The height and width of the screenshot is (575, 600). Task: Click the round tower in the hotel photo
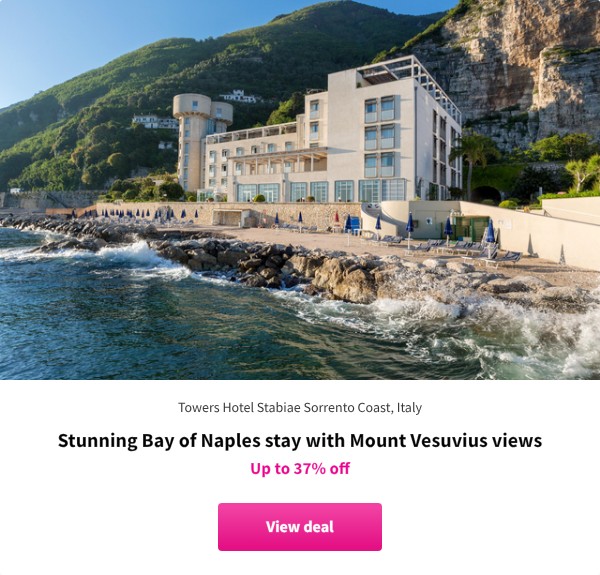(x=197, y=142)
